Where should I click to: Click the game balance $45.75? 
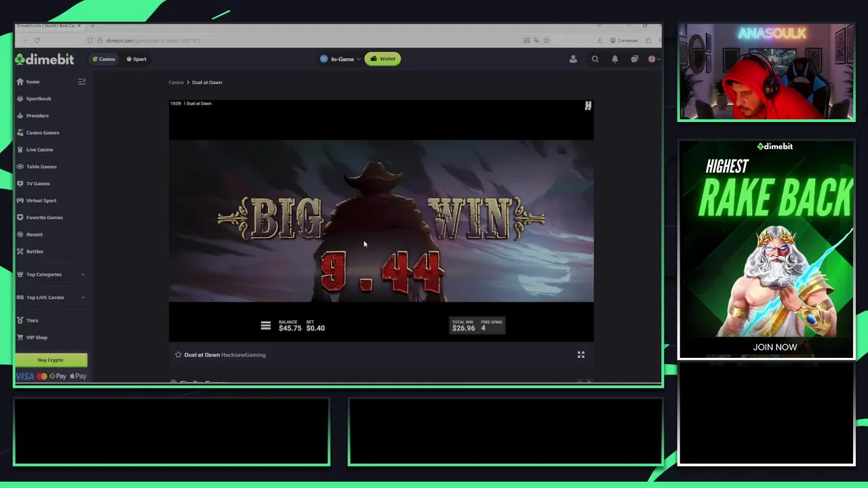(x=290, y=328)
